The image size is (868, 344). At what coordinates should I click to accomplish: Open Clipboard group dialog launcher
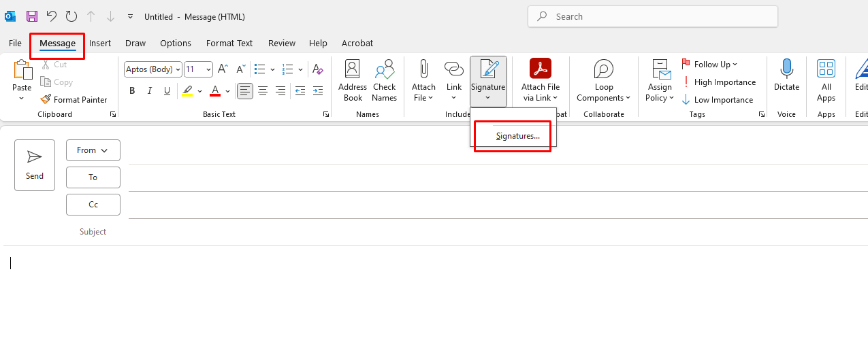click(113, 115)
